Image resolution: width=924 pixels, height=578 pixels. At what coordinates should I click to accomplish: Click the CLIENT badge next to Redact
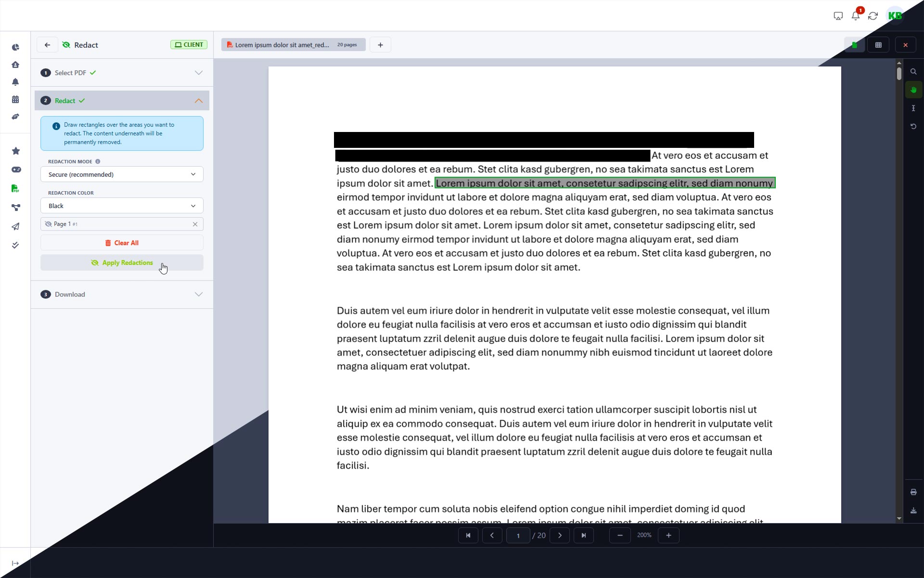tap(188, 44)
